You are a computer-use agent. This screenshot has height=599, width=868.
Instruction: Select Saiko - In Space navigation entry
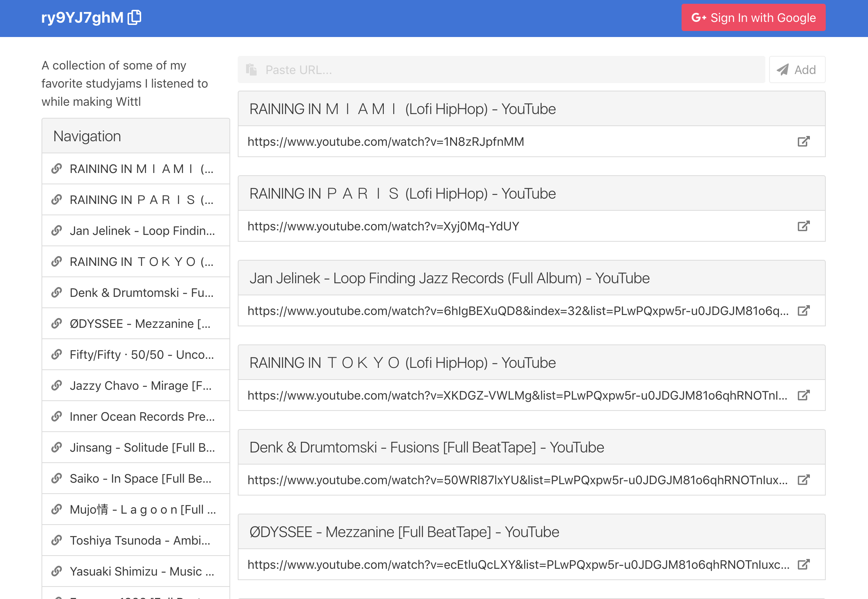point(136,478)
